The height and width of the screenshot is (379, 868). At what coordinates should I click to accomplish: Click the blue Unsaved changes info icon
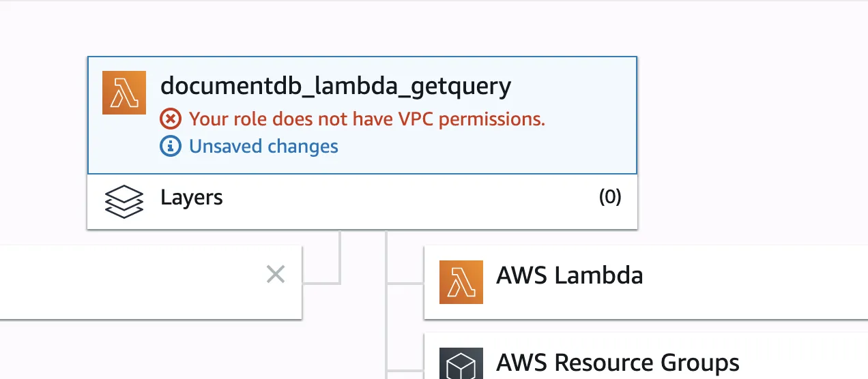coord(171,146)
